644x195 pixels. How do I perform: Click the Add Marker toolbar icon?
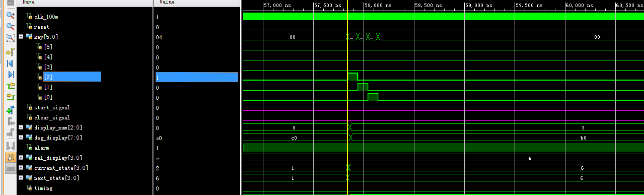tap(10, 110)
